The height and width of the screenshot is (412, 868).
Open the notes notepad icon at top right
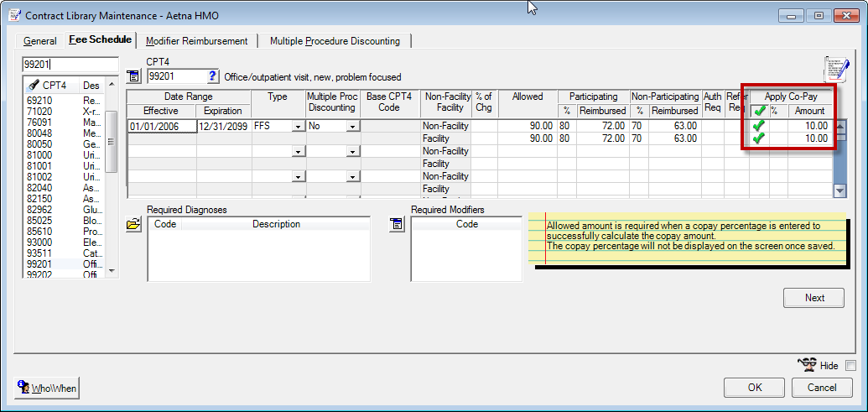[x=836, y=70]
